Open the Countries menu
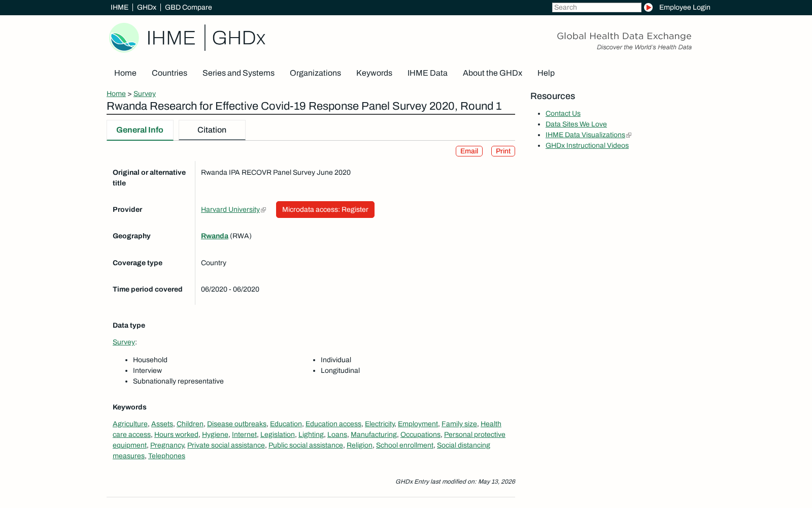Viewport: 812px width, 508px height. tap(170, 73)
